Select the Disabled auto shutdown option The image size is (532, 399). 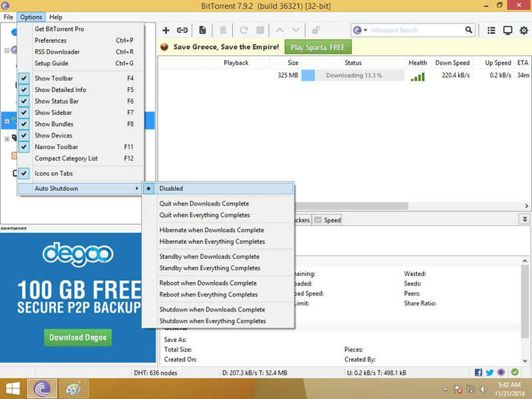218,189
